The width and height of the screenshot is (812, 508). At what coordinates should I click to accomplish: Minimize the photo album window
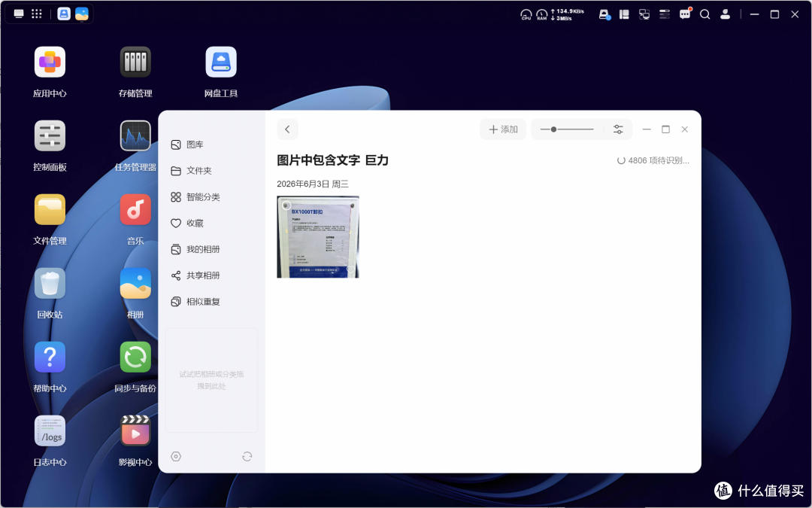pyautogui.click(x=647, y=129)
